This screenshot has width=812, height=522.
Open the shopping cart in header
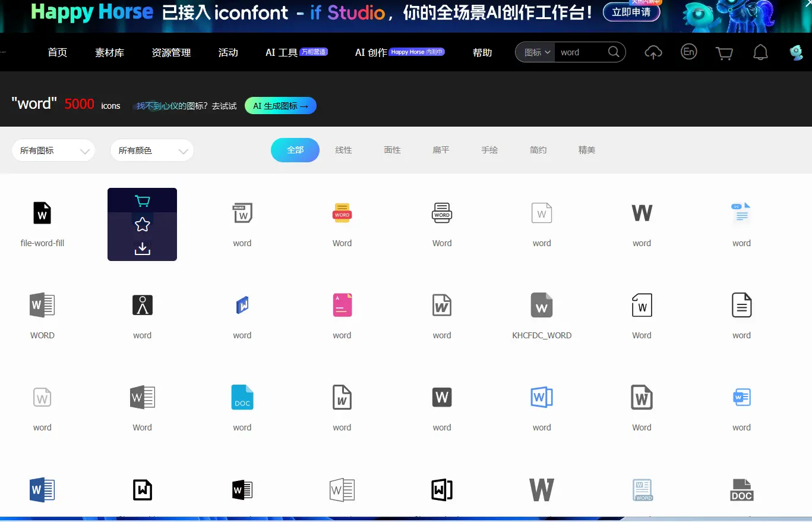(724, 53)
